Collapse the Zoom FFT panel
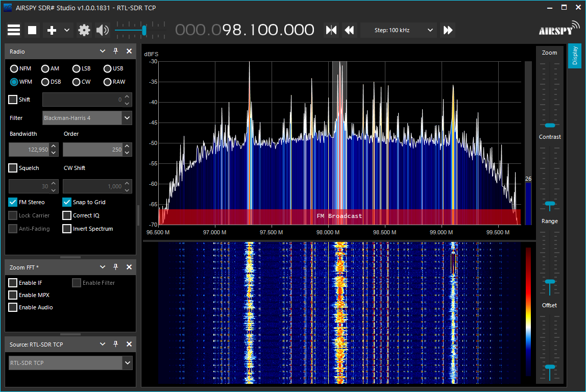586x392 pixels. 103,266
